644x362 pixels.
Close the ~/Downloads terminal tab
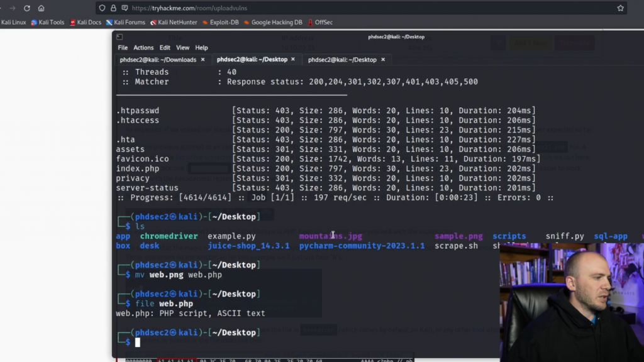tap(203, 60)
